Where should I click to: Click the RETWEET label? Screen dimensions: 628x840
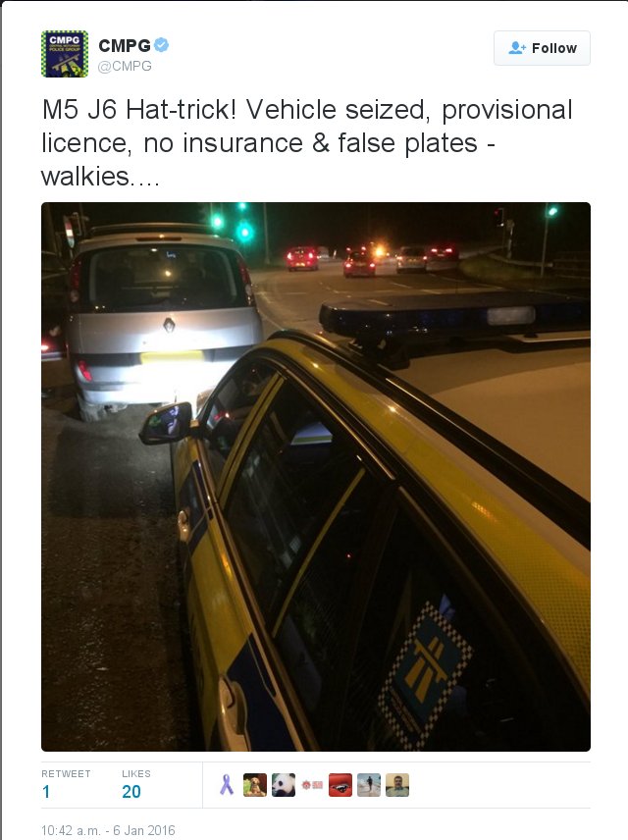pyautogui.click(x=66, y=773)
